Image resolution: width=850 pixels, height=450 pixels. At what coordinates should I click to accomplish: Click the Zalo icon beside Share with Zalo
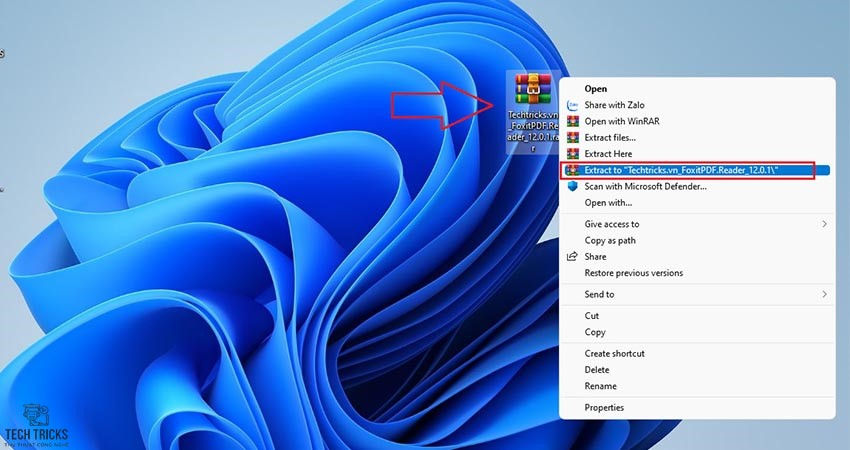pos(572,105)
